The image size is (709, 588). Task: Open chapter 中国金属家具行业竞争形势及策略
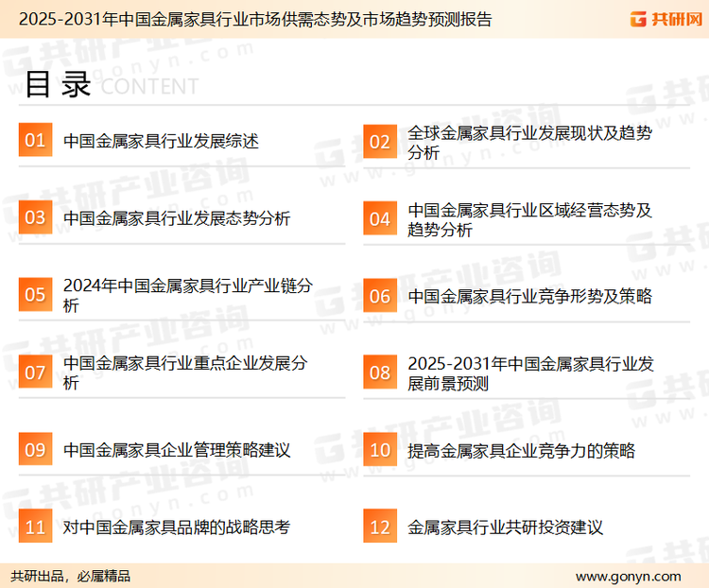click(530, 296)
